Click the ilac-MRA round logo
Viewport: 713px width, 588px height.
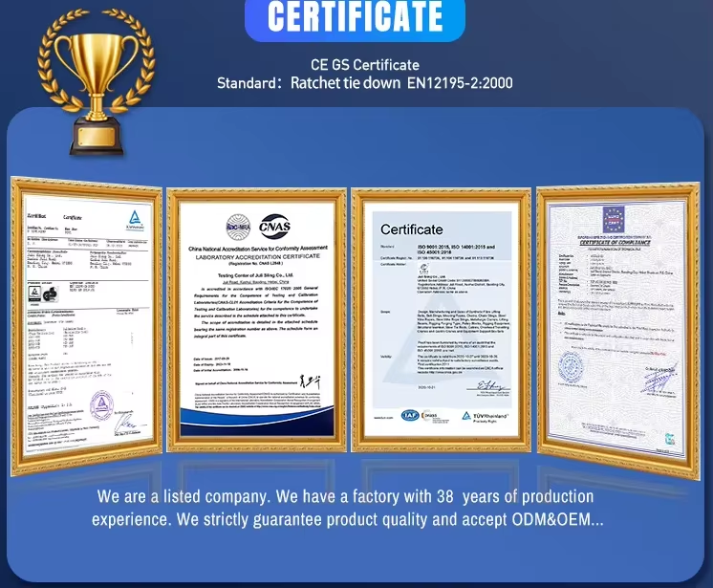click(x=239, y=227)
